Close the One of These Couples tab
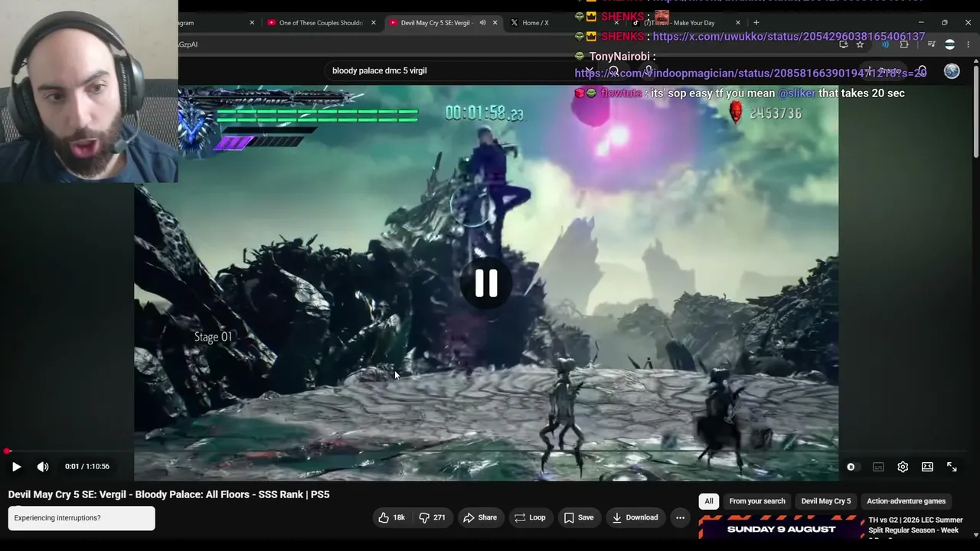 click(374, 23)
